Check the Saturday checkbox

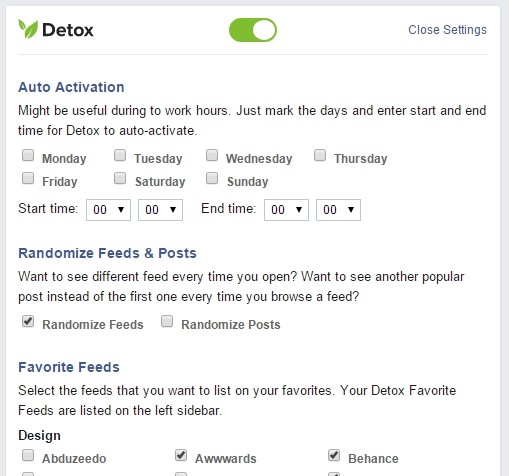(120, 178)
